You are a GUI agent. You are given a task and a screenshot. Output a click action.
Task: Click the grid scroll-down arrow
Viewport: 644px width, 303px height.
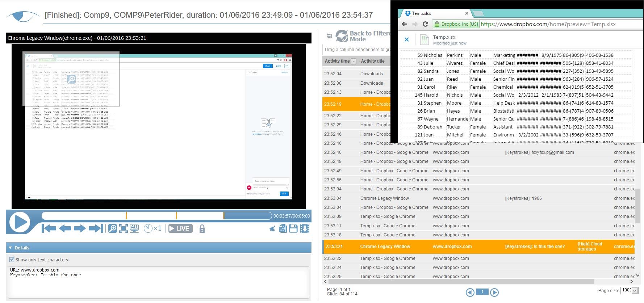tap(637, 275)
